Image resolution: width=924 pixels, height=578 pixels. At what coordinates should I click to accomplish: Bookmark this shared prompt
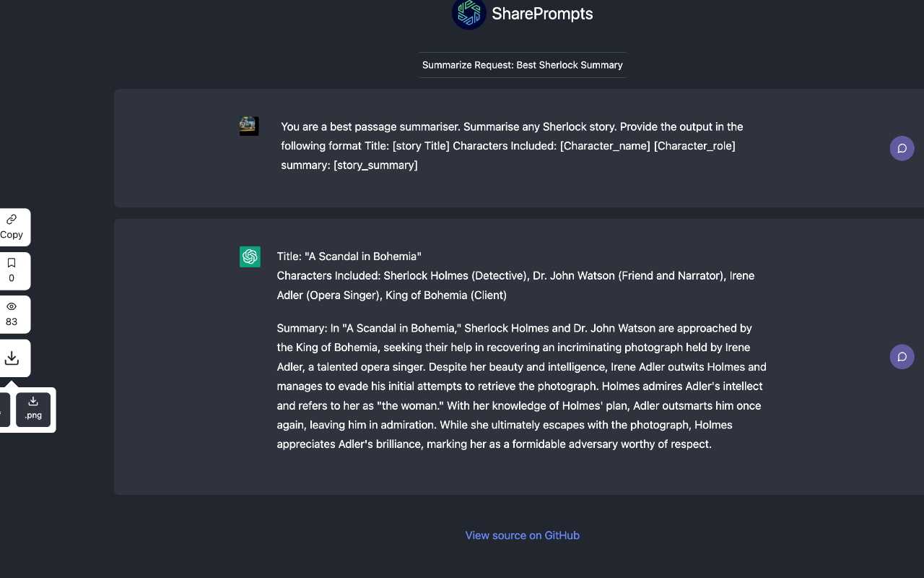pos(12,270)
